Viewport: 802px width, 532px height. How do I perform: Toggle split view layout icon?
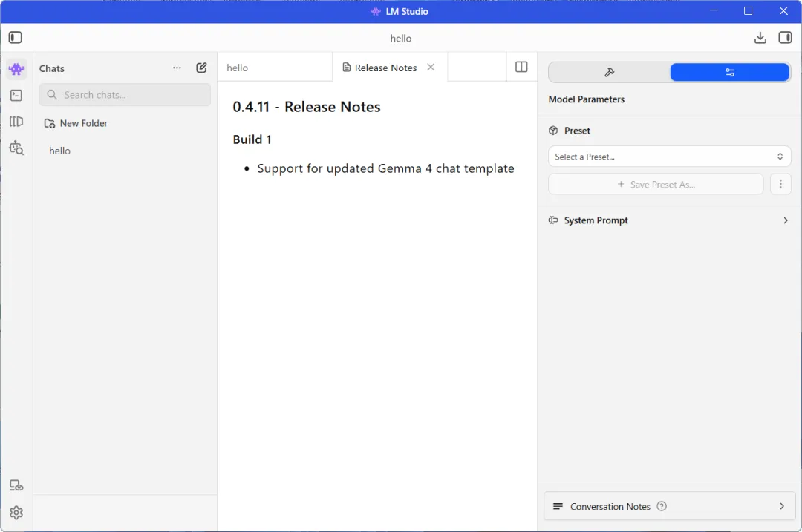[x=521, y=67]
